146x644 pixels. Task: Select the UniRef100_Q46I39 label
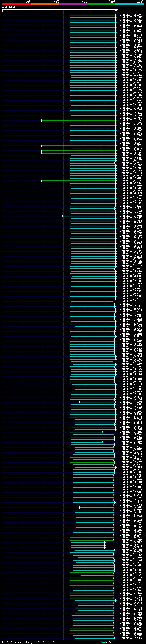coord(131,357)
